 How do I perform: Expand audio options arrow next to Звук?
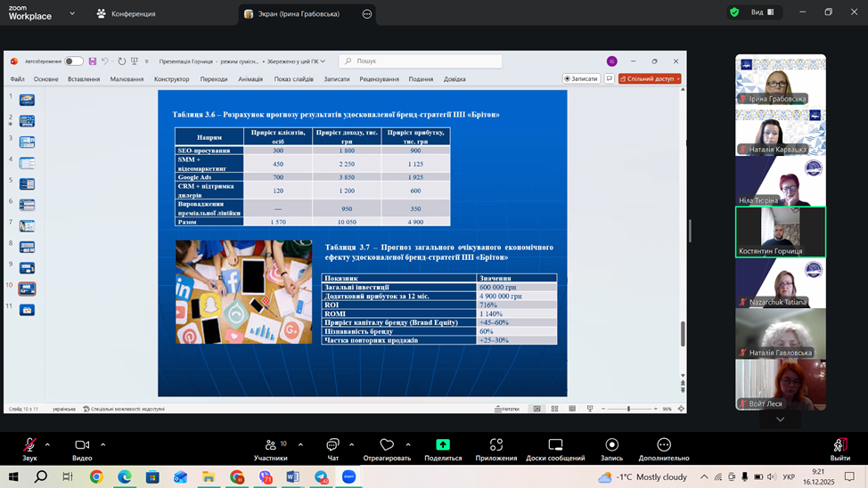pos(47,444)
